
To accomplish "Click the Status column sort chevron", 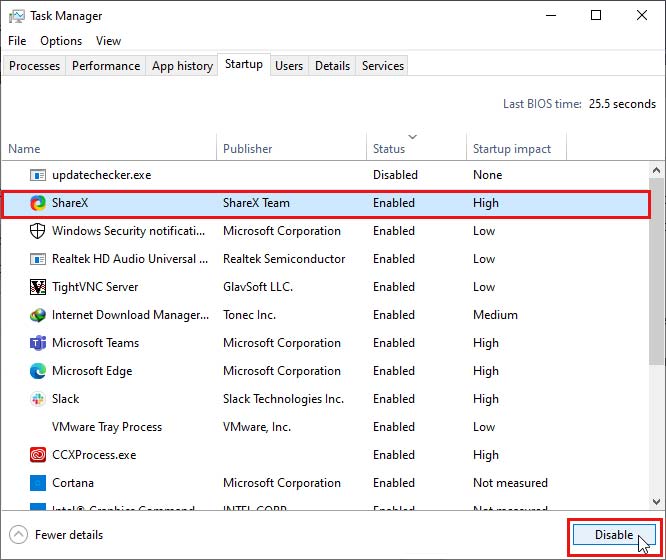I will click(412, 137).
